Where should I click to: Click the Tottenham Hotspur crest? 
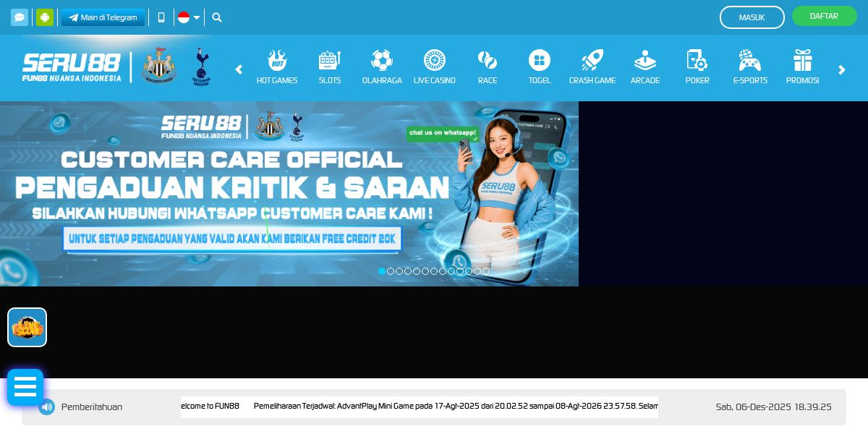tap(202, 67)
